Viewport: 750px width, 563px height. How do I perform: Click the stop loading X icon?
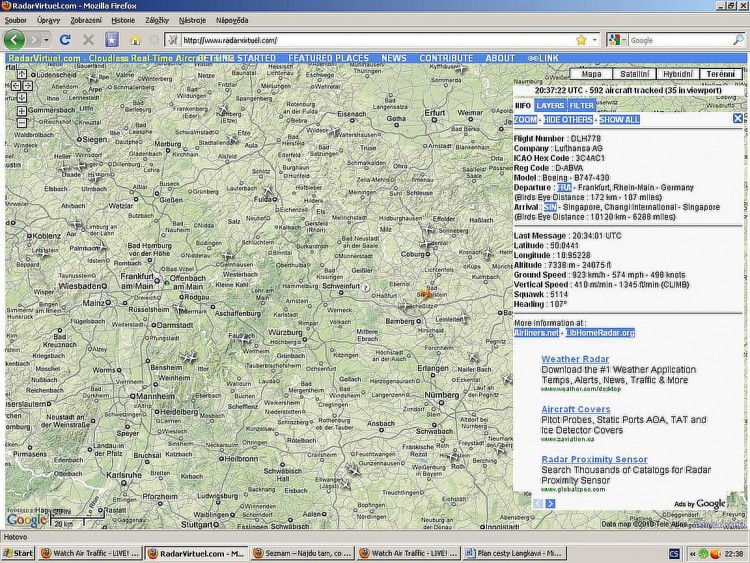(x=88, y=40)
